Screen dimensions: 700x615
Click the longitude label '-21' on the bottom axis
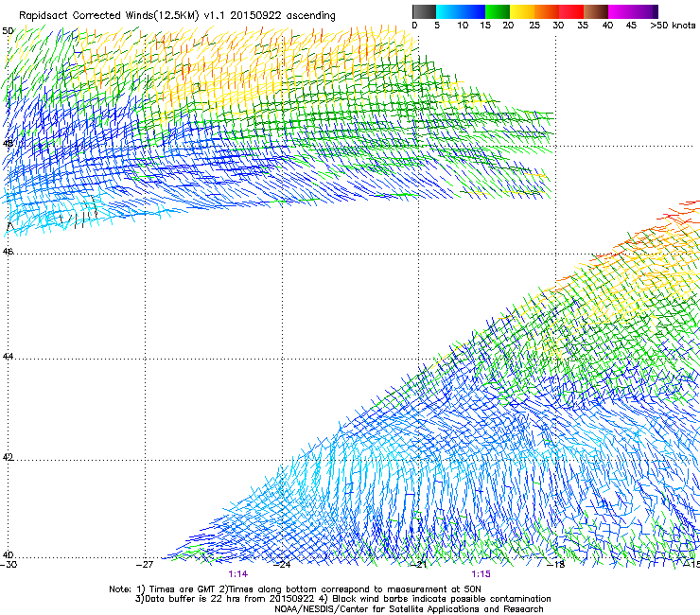419,565
